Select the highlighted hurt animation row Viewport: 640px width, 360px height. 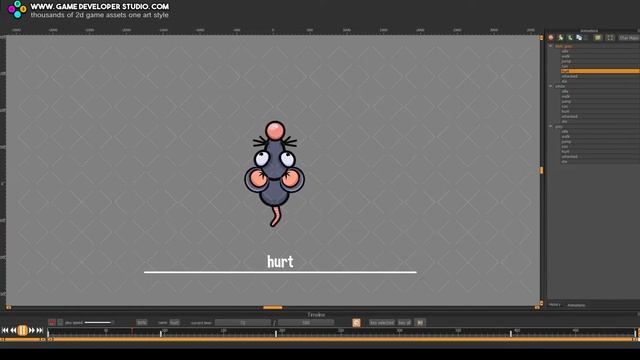(600, 71)
